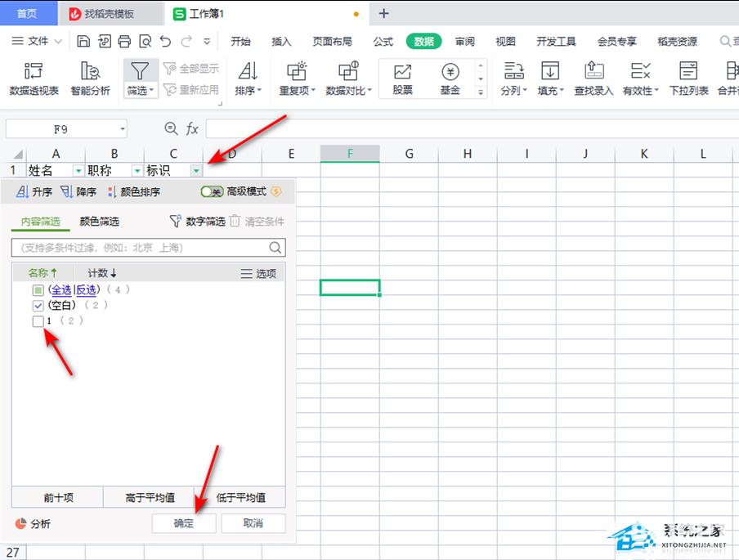Viewport: 739px width, 560px height.
Task: Switch to 公式 ribbon tab
Action: pos(383,42)
